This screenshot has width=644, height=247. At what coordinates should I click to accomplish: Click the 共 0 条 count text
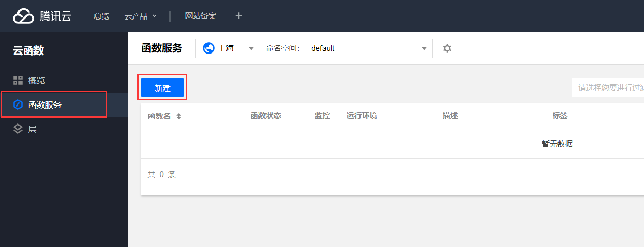click(162, 174)
